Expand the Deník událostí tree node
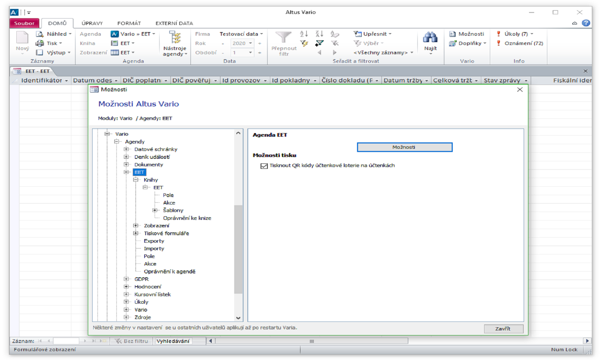603x364 pixels. click(x=126, y=157)
